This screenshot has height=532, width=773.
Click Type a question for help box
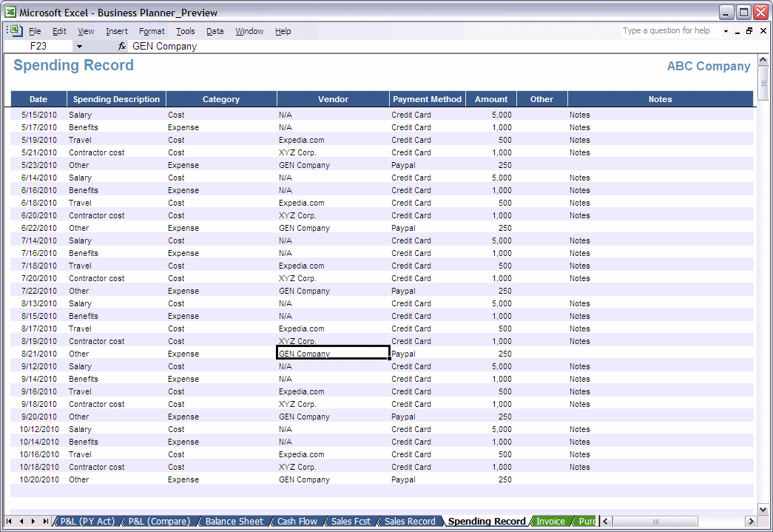(669, 30)
